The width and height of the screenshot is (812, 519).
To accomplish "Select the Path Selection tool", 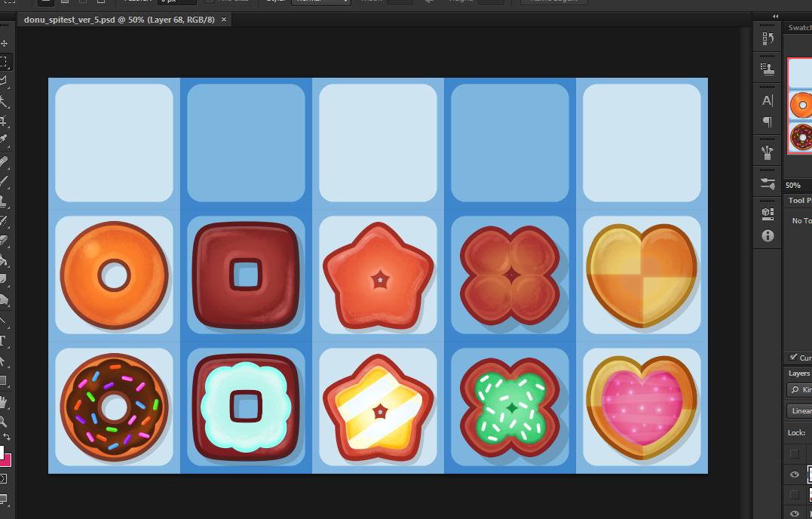I will click(3, 361).
